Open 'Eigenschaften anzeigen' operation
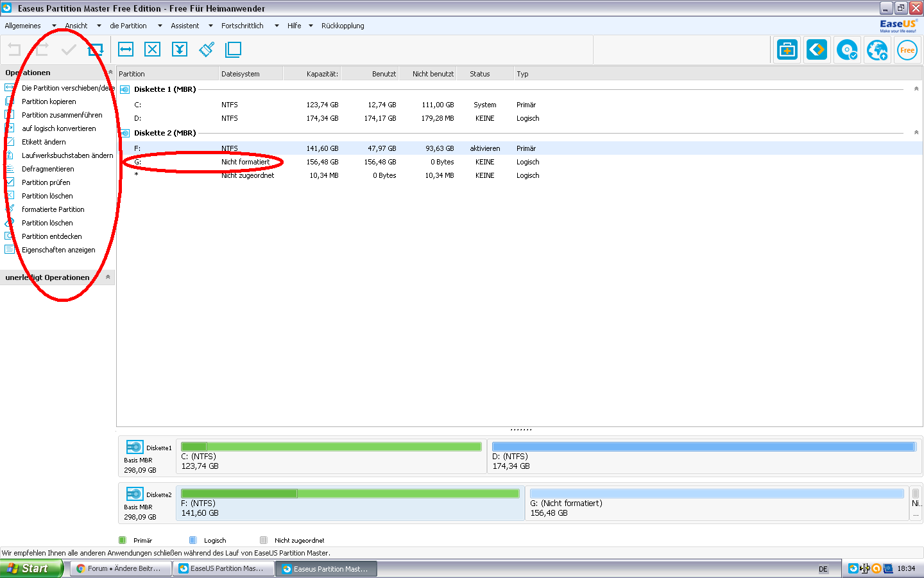 [x=58, y=250]
